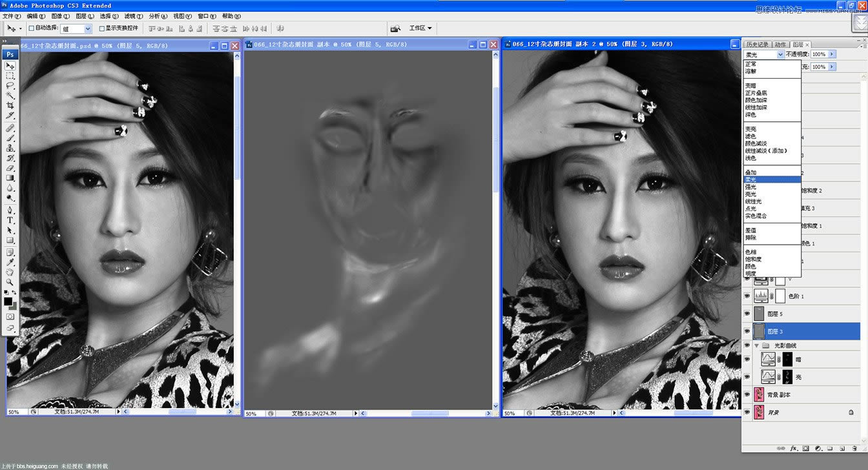Select the Eraser tool
The width and height of the screenshot is (868, 470).
coord(10,167)
